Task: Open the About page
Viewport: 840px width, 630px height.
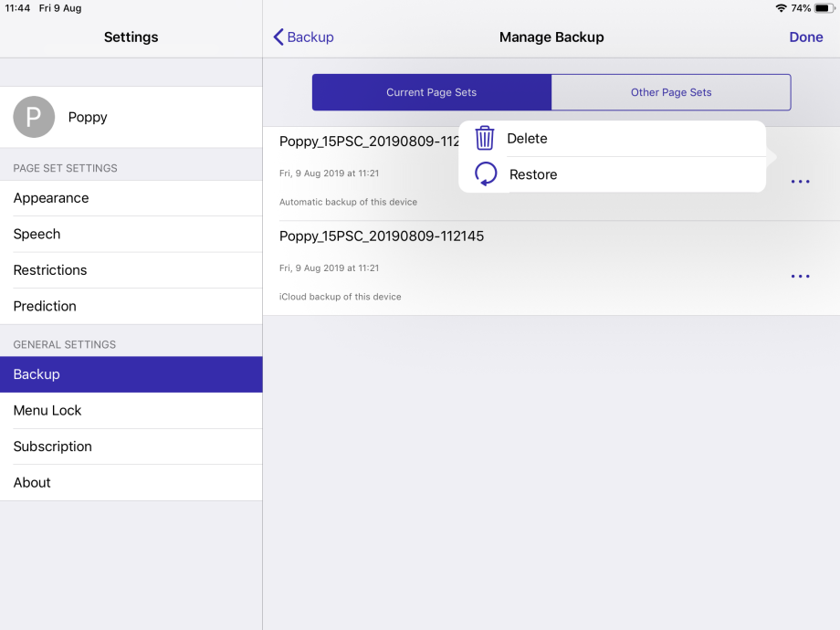Action: click(131, 482)
